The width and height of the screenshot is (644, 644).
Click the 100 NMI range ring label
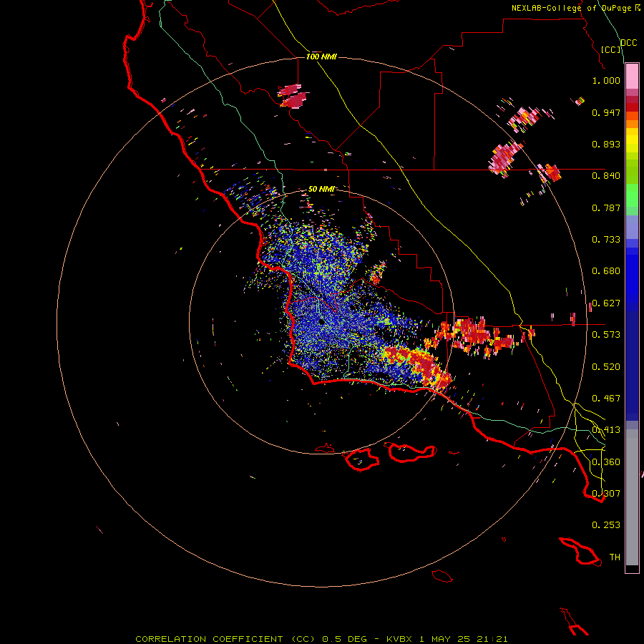pos(321,57)
